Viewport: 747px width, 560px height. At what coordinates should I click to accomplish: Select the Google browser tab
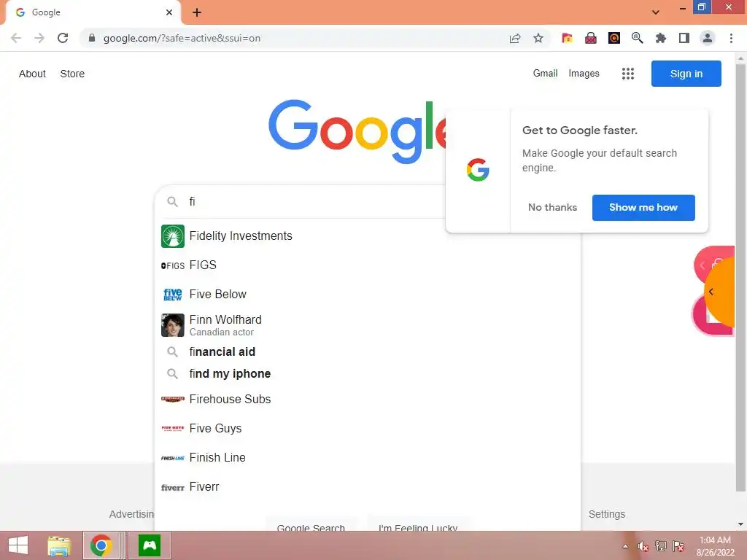[x=93, y=12]
